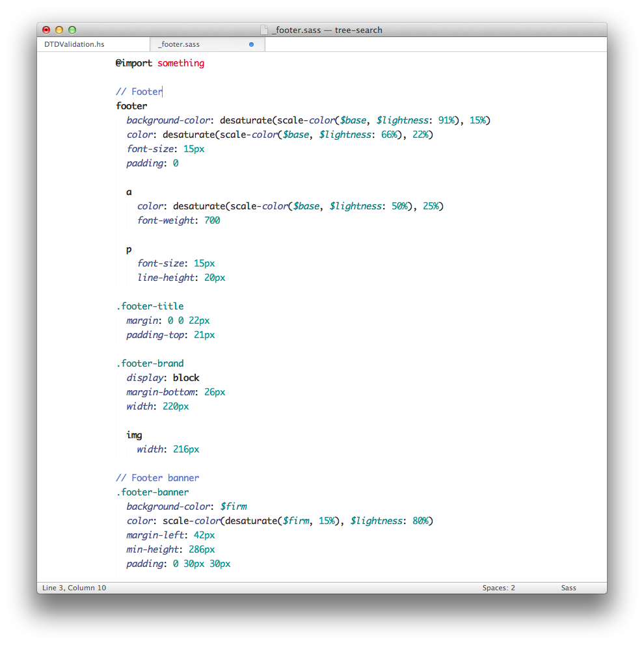This screenshot has height=645, width=644.
Task: Place the cursor on the .footer-title selector
Action: tap(150, 306)
